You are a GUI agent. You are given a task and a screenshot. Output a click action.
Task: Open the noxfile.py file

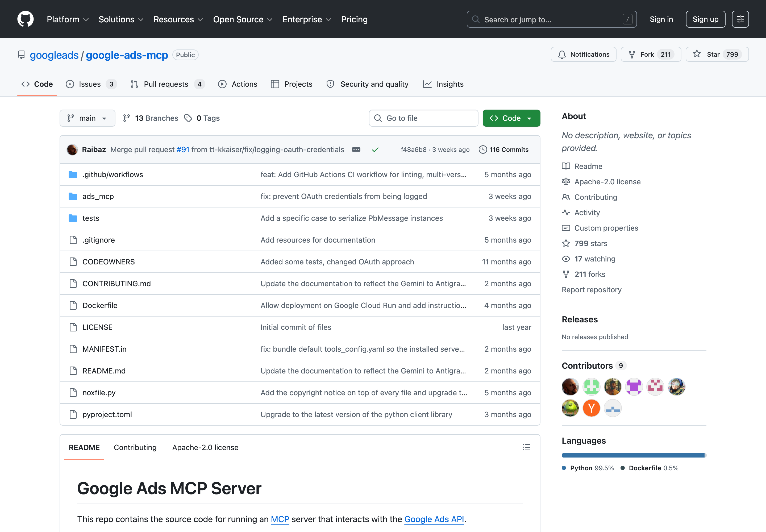point(99,393)
